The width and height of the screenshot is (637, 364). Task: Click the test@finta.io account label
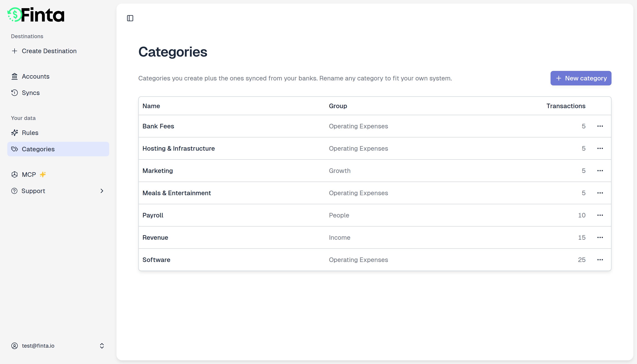tap(38, 346)
